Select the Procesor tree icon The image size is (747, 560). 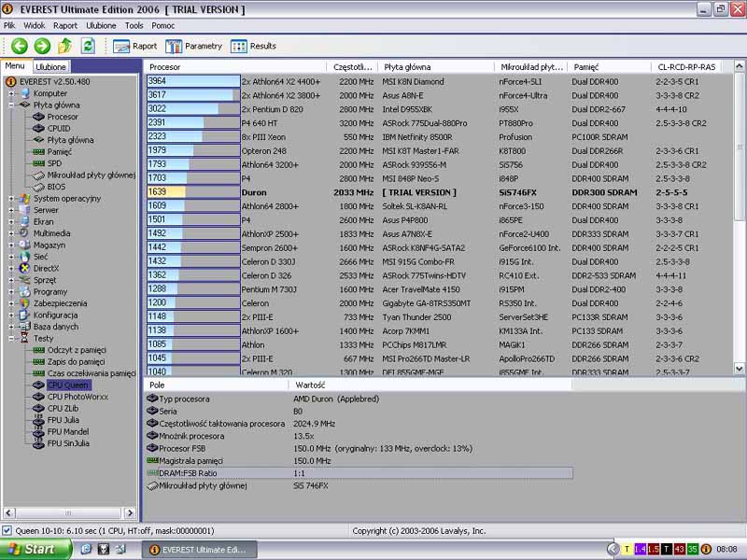click(38, 117)
